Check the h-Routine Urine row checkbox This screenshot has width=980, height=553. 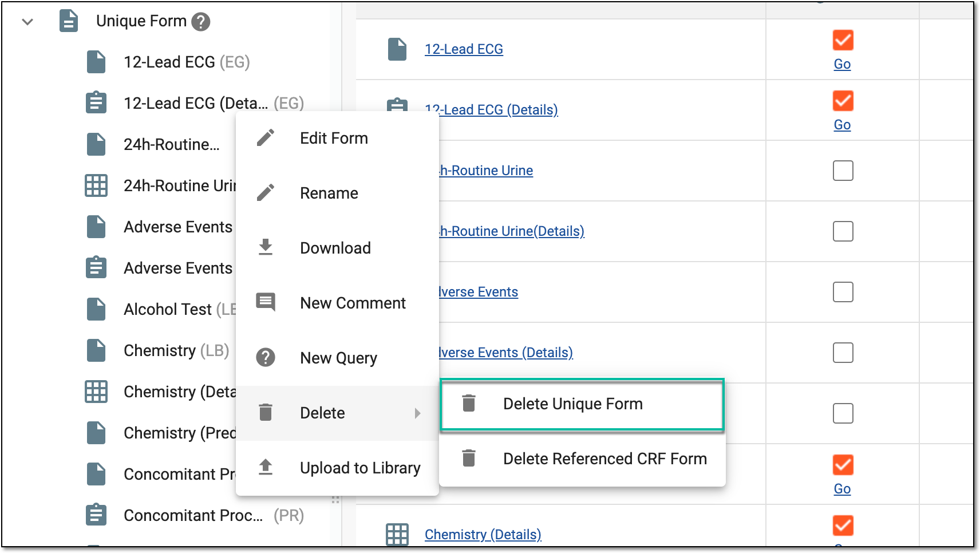point(843,171)
